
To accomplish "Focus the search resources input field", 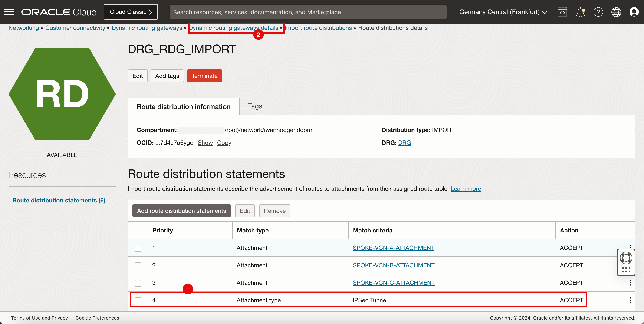I will pos(308,12).
